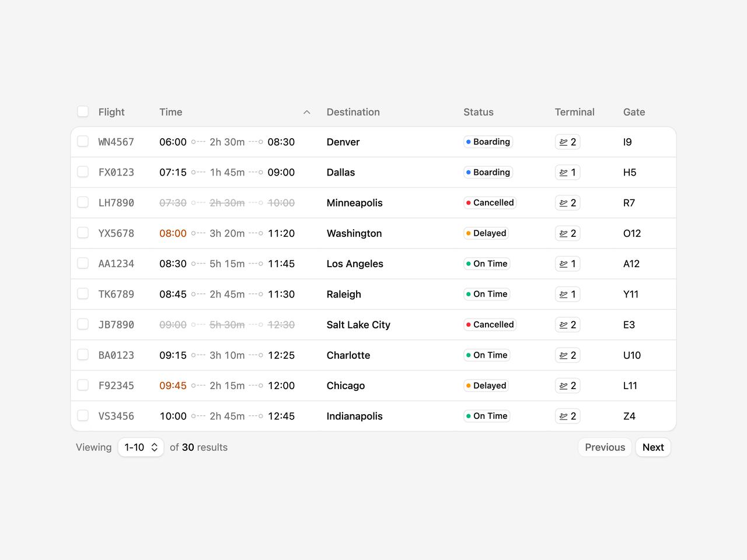Click destination Salt Lake City
The height and width of the screenshot is (560, 747).
click(358, 325)
